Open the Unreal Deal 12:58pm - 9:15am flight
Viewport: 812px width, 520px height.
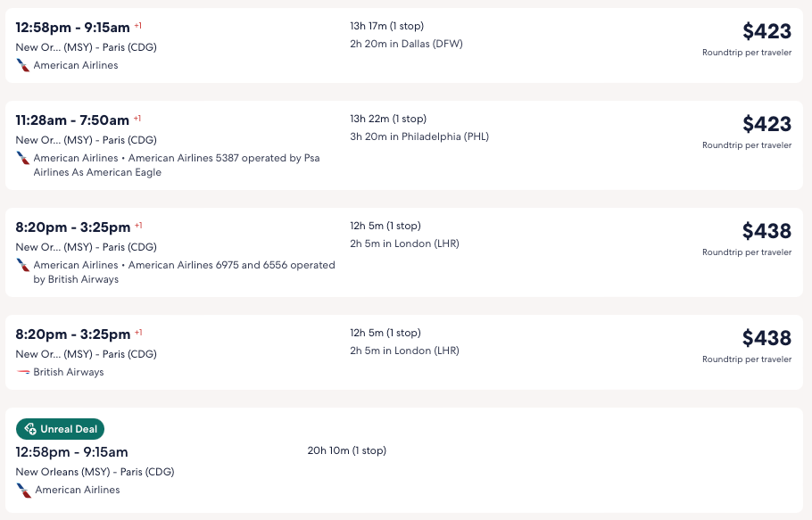(x=72, y=452)
